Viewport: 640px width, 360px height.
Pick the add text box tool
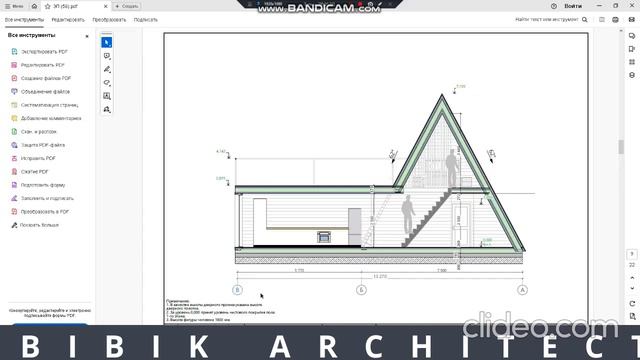click(x=107, y=96)
